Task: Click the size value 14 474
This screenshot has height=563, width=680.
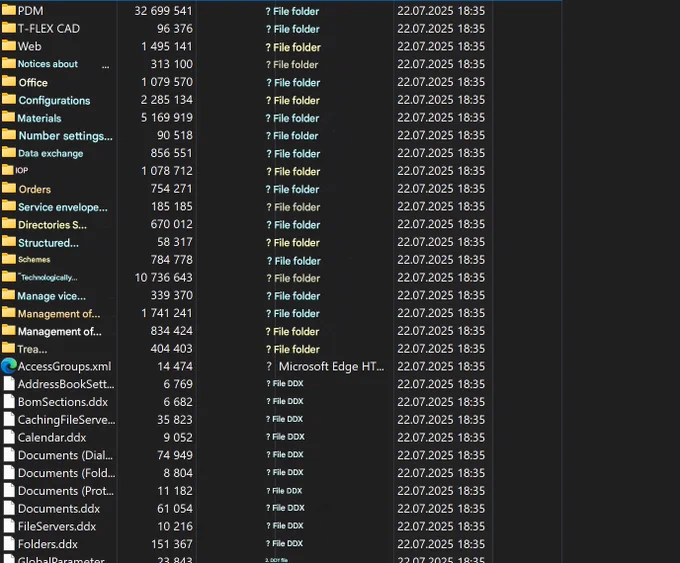Action: pyautogui.click(x=175, y=366)
